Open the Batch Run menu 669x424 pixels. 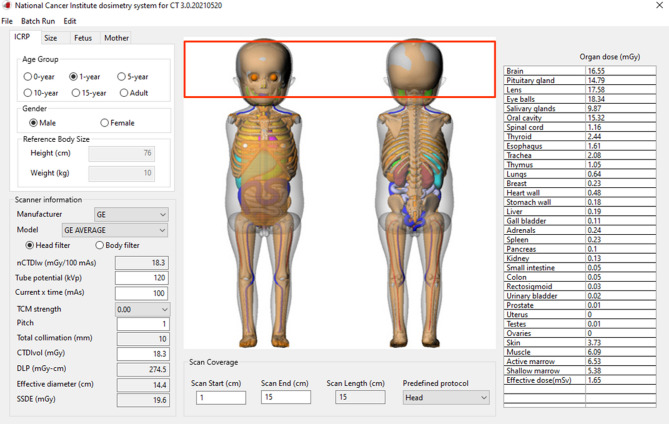[38, 21]
